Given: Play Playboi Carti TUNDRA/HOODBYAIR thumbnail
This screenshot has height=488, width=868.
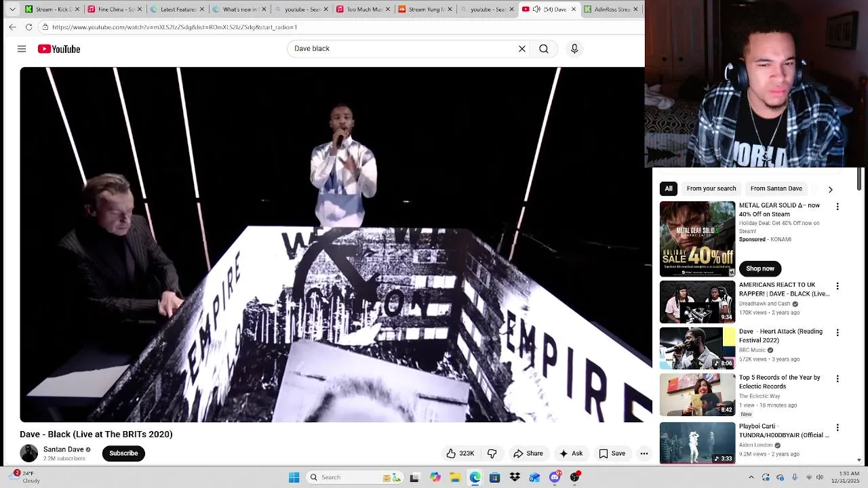Looking at the screenshot, I should tap(697, 443).
